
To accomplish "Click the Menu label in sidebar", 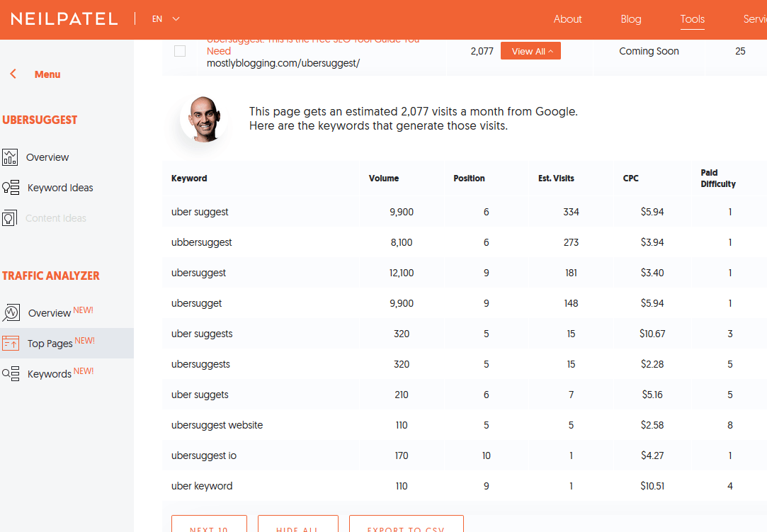I will coord(47,74).
